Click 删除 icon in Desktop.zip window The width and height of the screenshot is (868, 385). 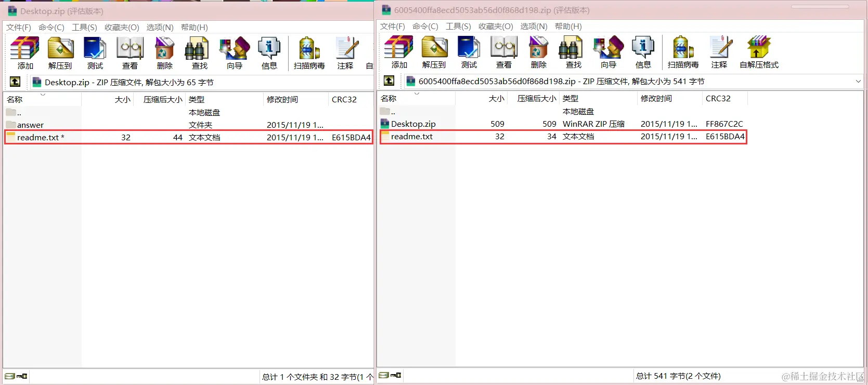pyautogui.click(x=165, y=53)
